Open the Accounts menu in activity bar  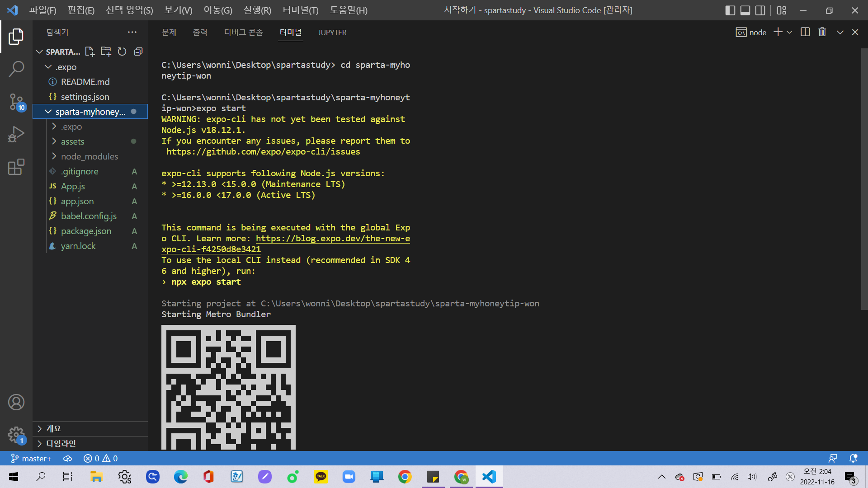tap(16, 402)
